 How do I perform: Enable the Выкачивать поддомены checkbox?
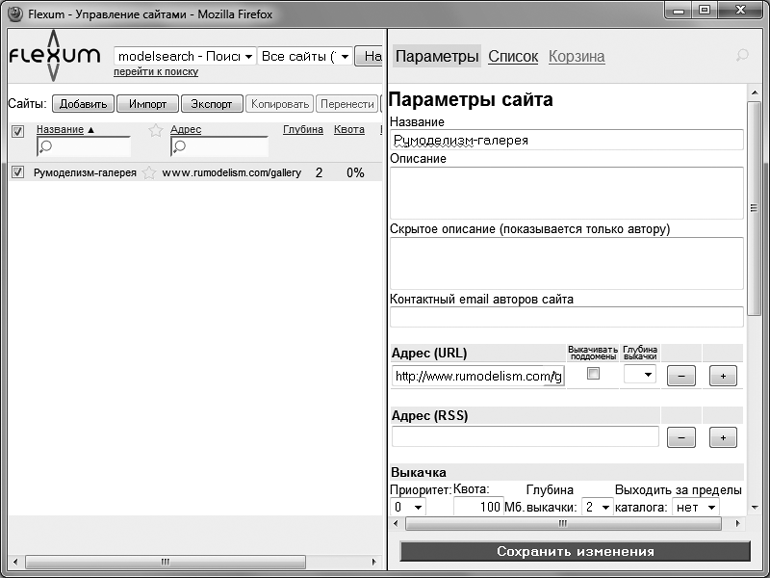point(593,374)
